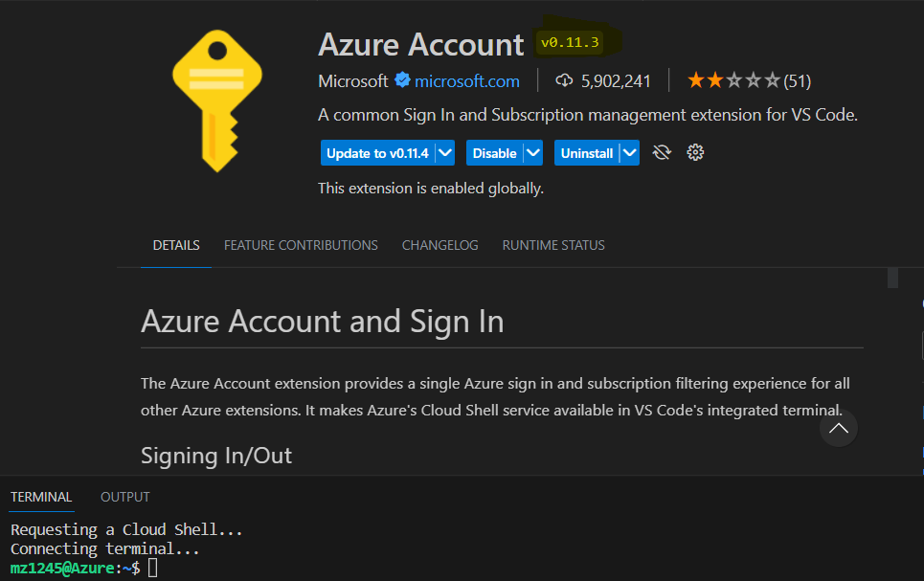Hide the extension from recommendations via eye-slash icon

pos(662,152)
